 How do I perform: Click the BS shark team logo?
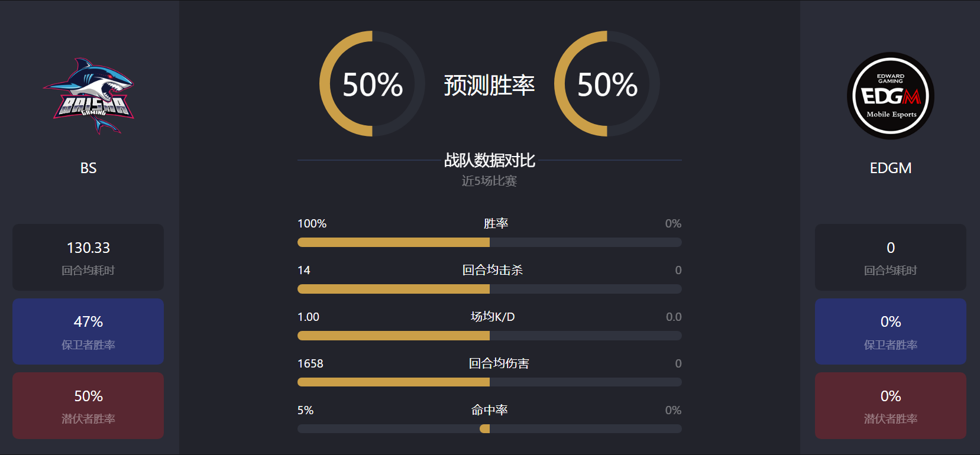(x=89, y=96)
